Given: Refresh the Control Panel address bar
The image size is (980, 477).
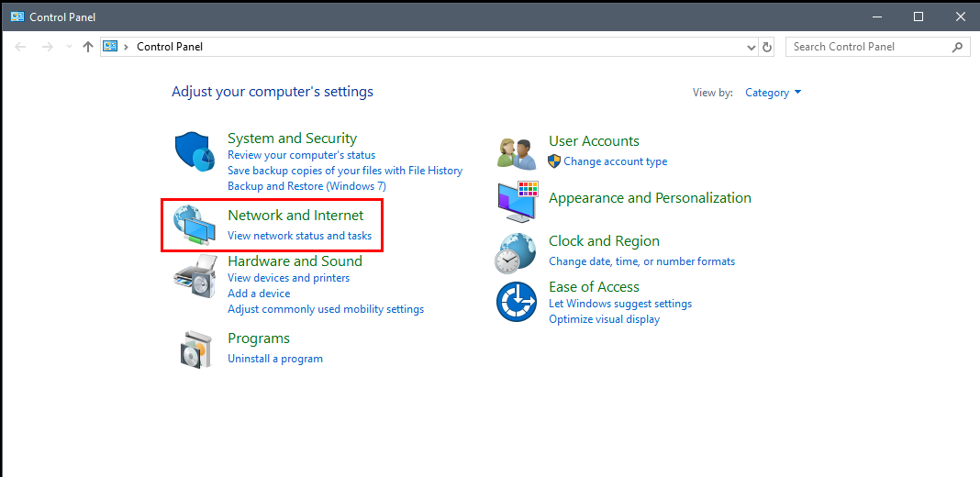Looking at the screenshot, I should (x=767, y=47).
